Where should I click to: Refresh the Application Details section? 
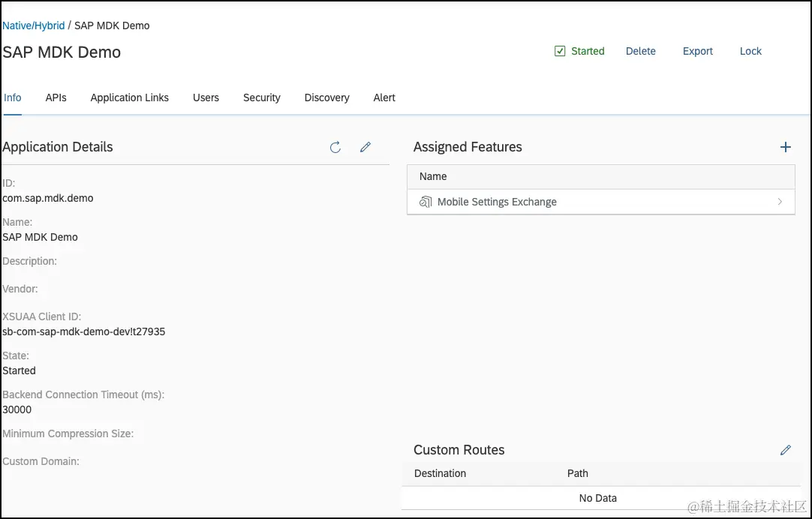[x=335, y=148]
